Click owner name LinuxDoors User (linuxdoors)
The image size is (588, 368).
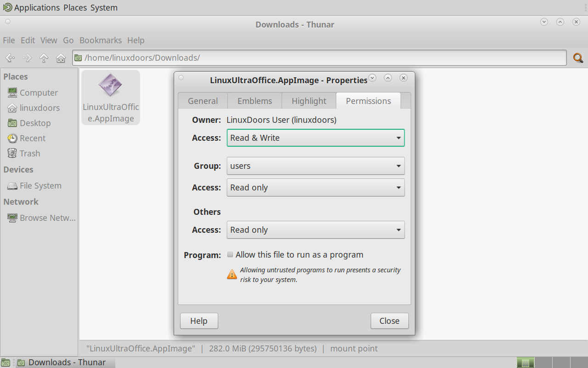click(282, 120)
